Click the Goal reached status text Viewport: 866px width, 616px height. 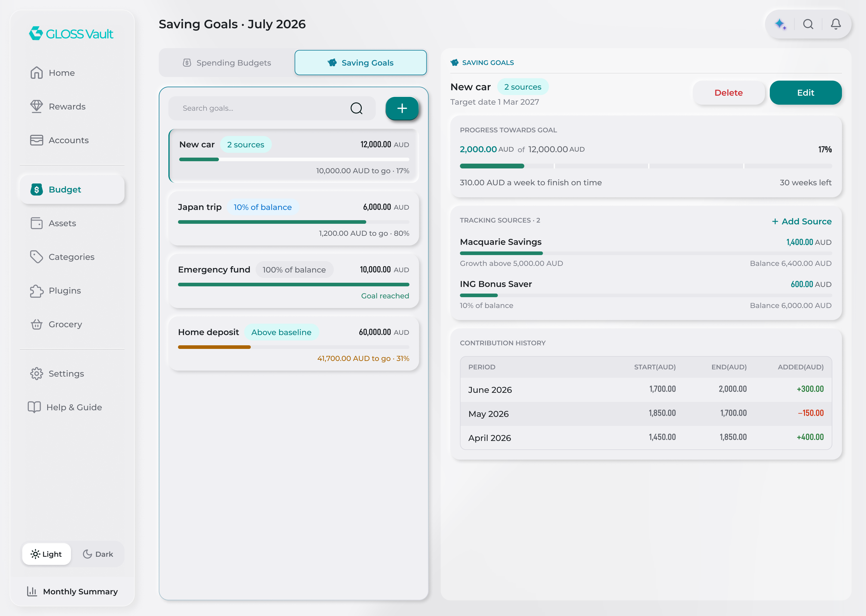385,296
